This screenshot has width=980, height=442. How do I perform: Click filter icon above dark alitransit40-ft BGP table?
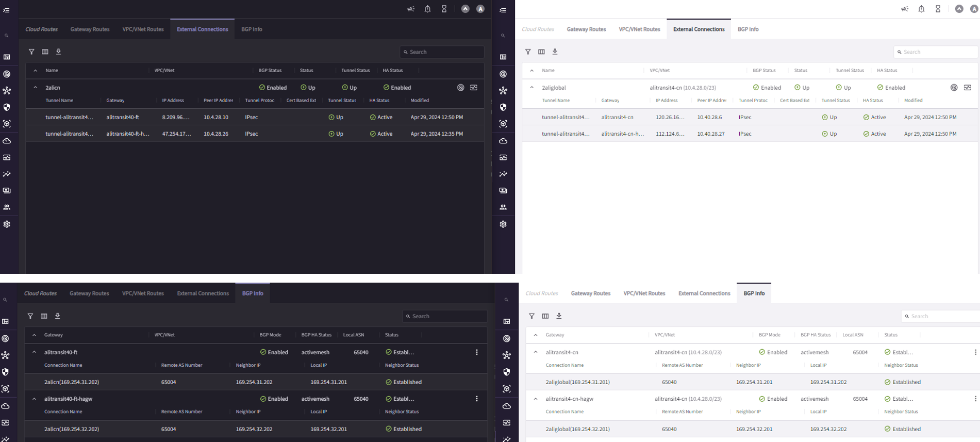tap(30, 316)
